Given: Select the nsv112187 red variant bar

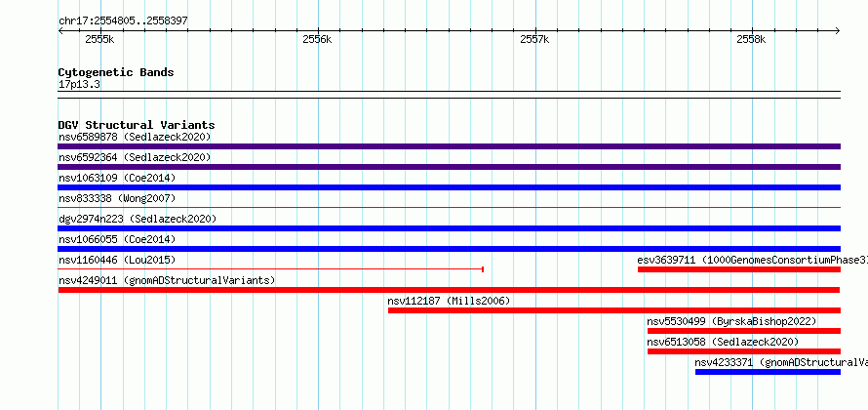Looking at the screenshot, I should coord(613,310).
